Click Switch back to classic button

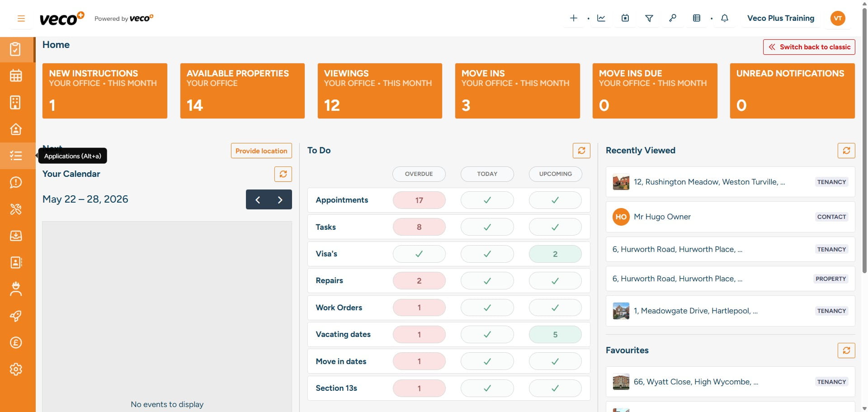[x=809, y=47]
